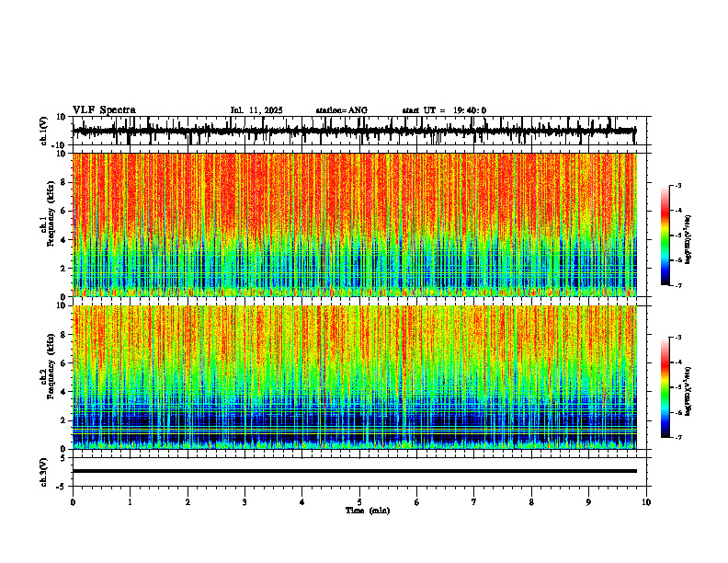Click time axis tick label "0"

pos(73,502)
